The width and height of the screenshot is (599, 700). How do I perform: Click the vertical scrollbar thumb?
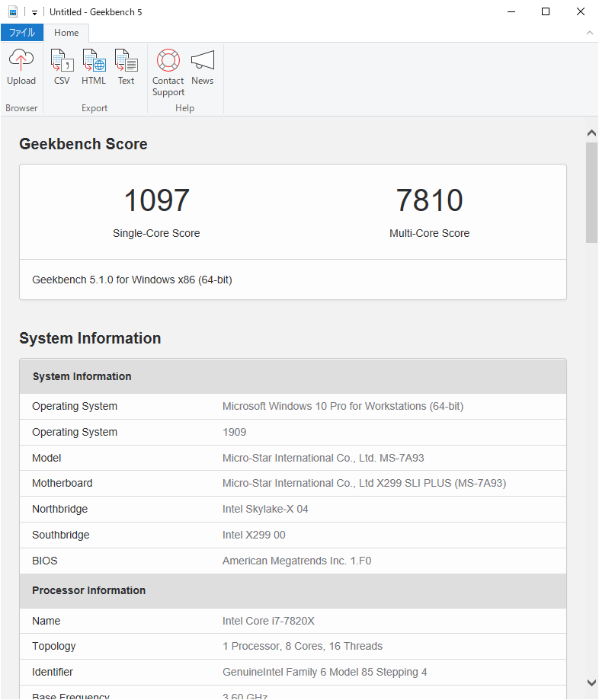pos(591,193)
